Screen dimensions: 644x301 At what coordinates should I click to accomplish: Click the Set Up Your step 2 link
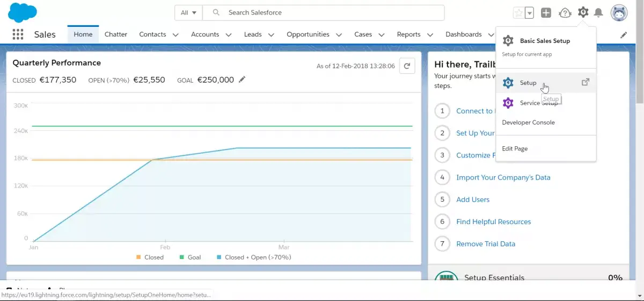tap(475, 133)
